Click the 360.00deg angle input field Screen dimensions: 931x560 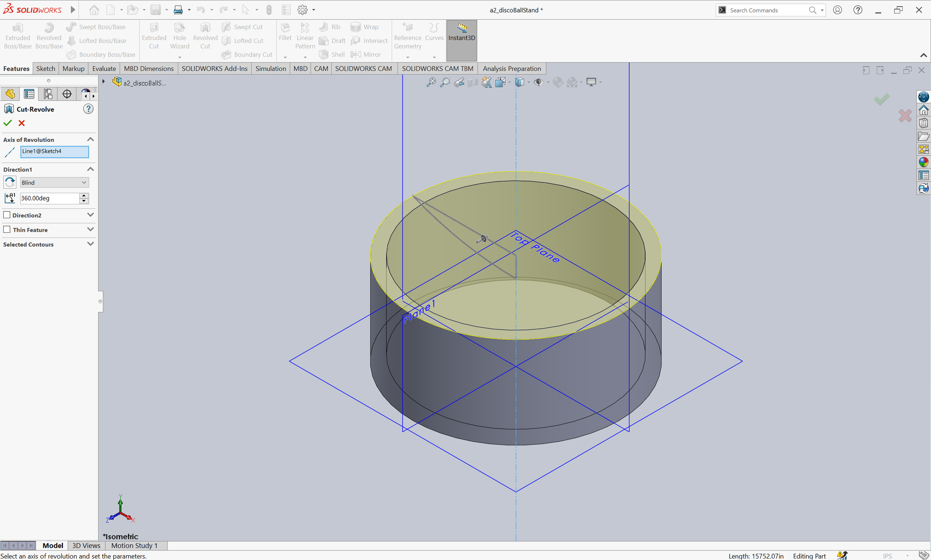[x=50, y=198]
